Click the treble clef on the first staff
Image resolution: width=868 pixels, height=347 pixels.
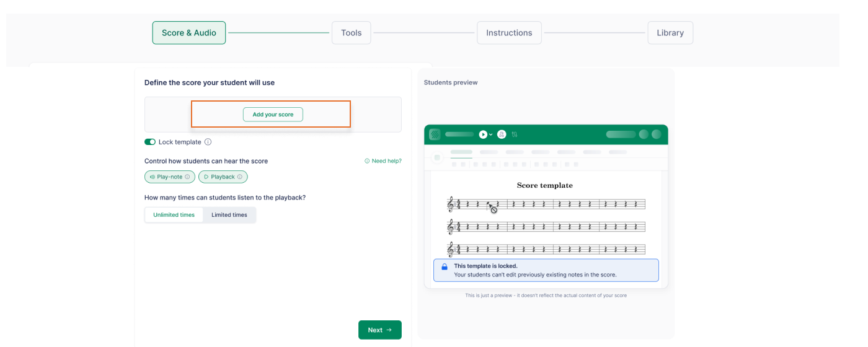tap(450, 204)
